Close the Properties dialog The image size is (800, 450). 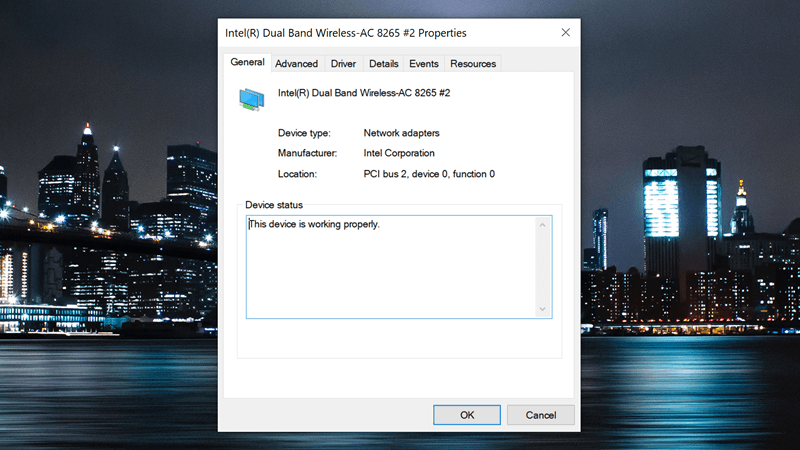coord(565,33)
